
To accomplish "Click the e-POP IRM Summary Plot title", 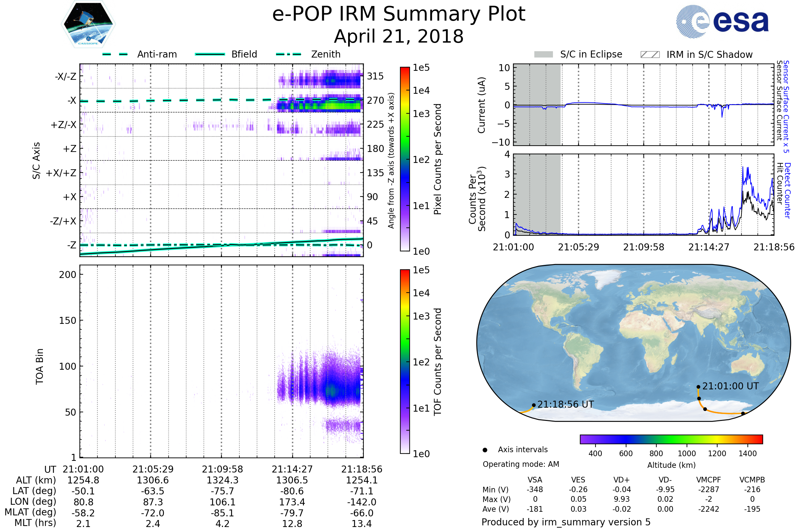I will click(x=399, y=14).
